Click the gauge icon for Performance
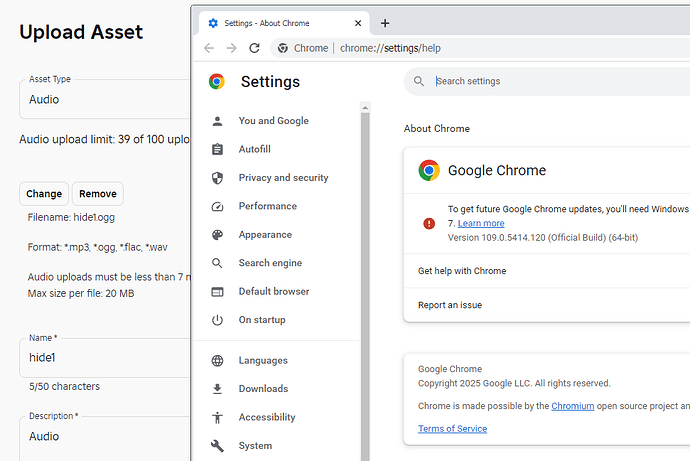Viewport: 690px width, 461px height. 217,206
